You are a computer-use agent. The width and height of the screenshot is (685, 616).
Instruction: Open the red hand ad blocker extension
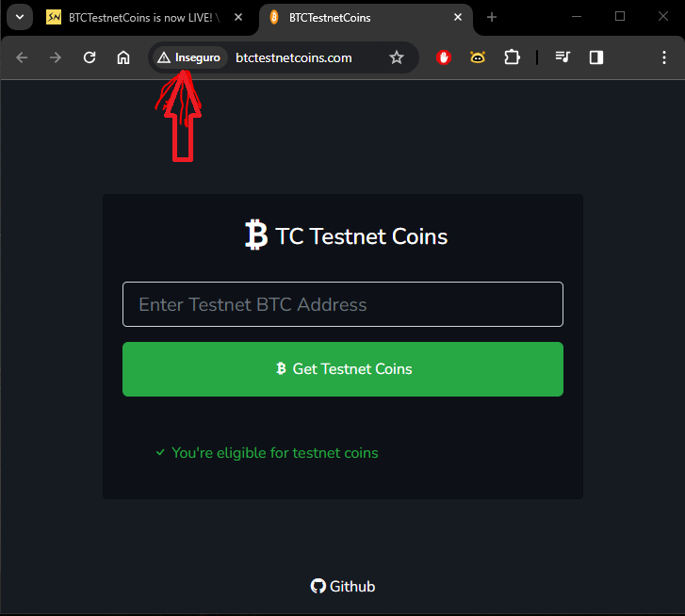click(444, 57)
